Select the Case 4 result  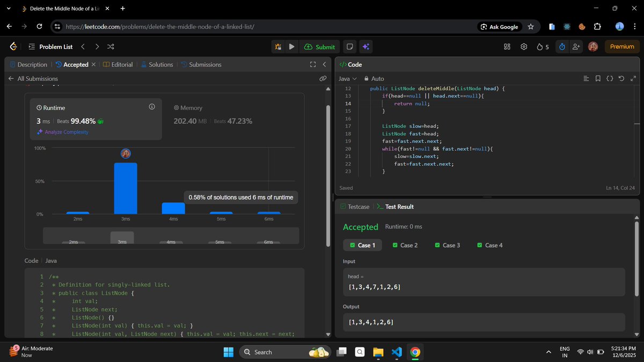(490, 245)
